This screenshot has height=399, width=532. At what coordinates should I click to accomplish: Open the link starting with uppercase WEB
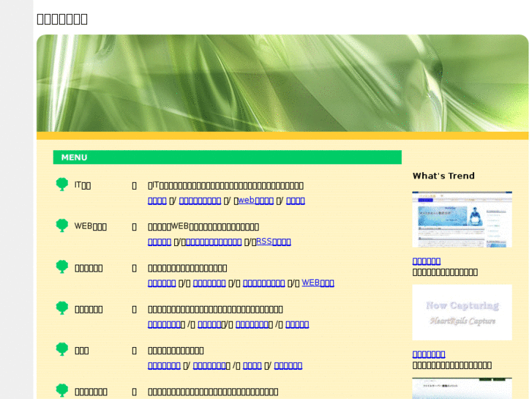pos(318,283)
